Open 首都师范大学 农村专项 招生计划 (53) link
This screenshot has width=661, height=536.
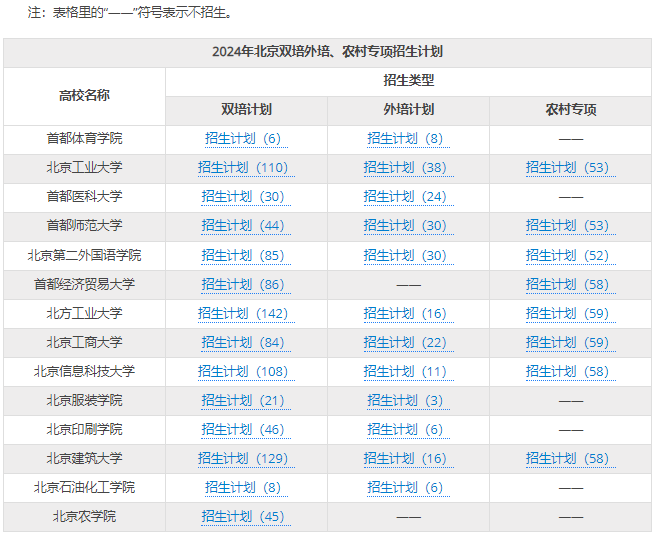coord(571,226)
